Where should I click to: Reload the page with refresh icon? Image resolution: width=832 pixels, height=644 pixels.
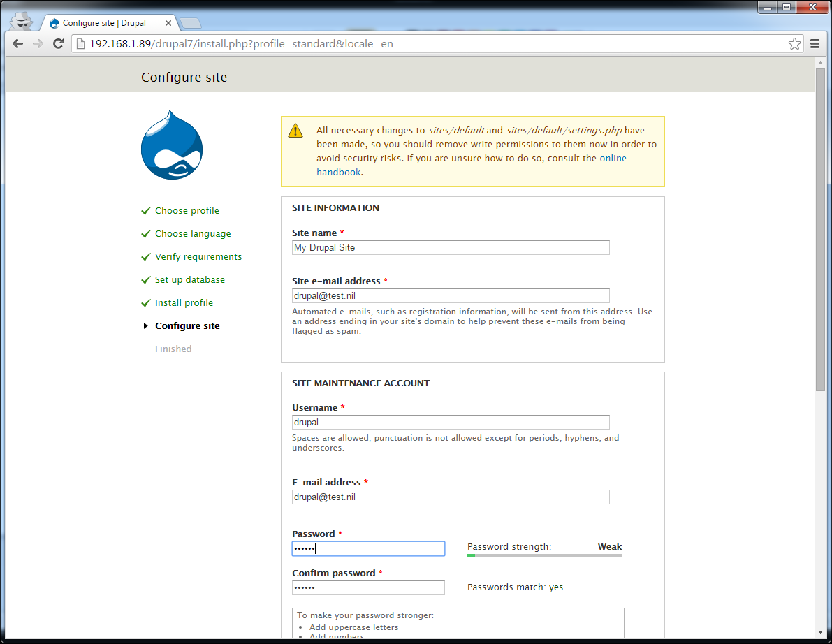point(59,44)
